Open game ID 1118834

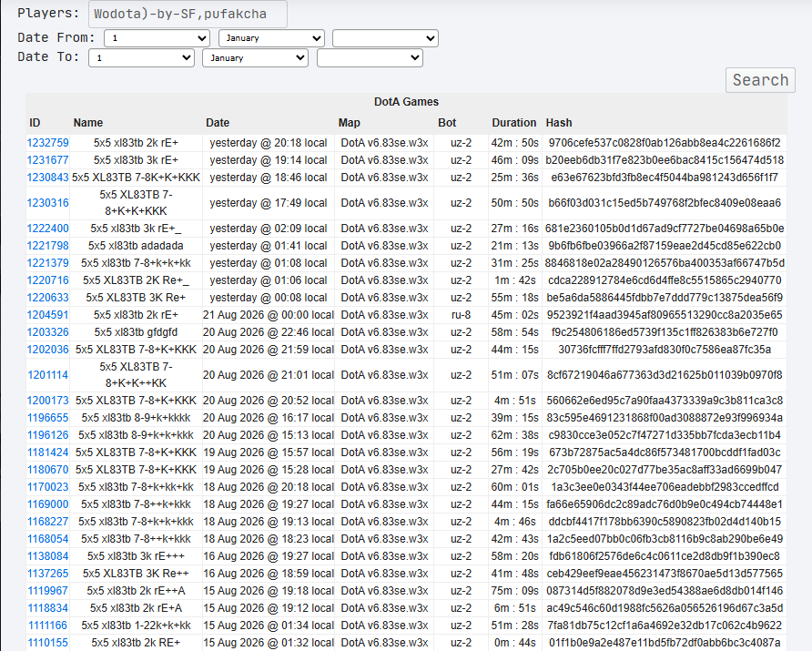point(47,608)
